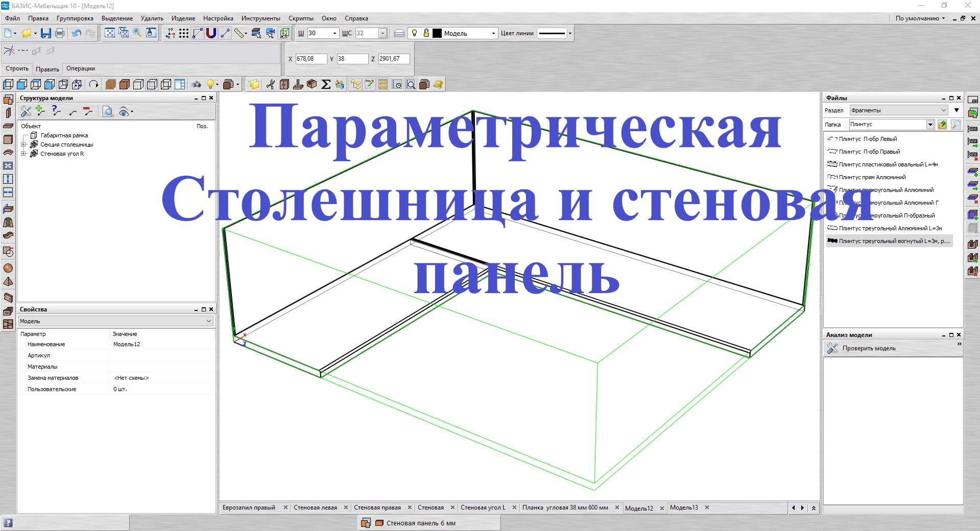This screenshot has height=531, width=980.
Task: Open the По умолчанию workspace dropdown
Action: click(x=920, y=18)
